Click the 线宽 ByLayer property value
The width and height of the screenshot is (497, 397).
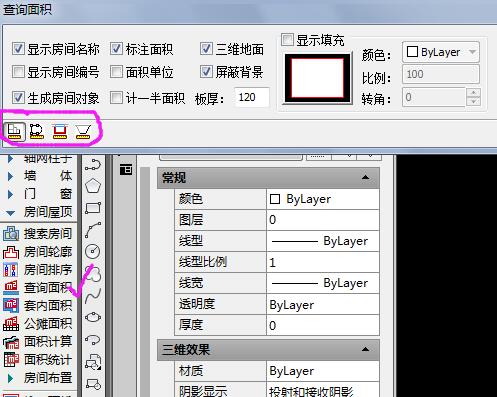pyautogui.click(x=323, y=283)
